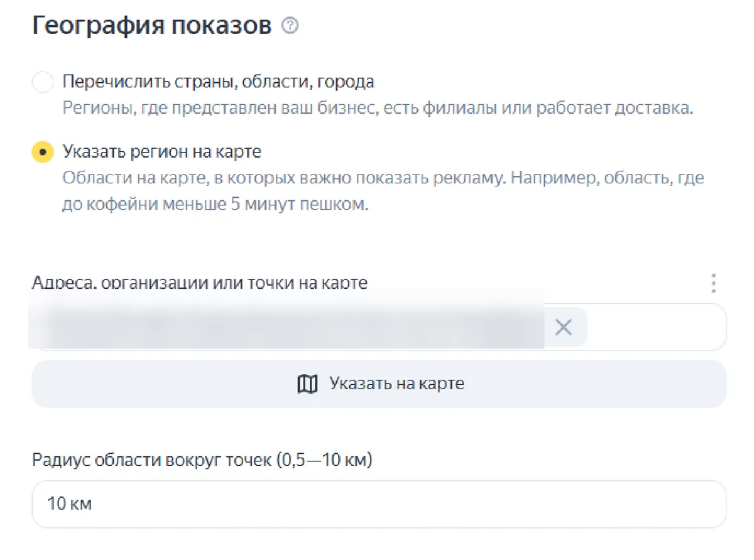754x560 pixels.
Task: Click Адреса, организации или точки label
Action: click(200, 283)
